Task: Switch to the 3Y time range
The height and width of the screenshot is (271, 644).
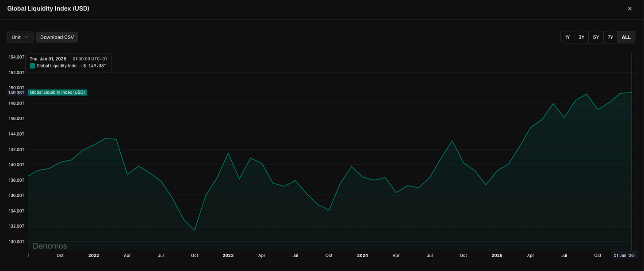Action: pyautogui.click(x=581, y=37)
